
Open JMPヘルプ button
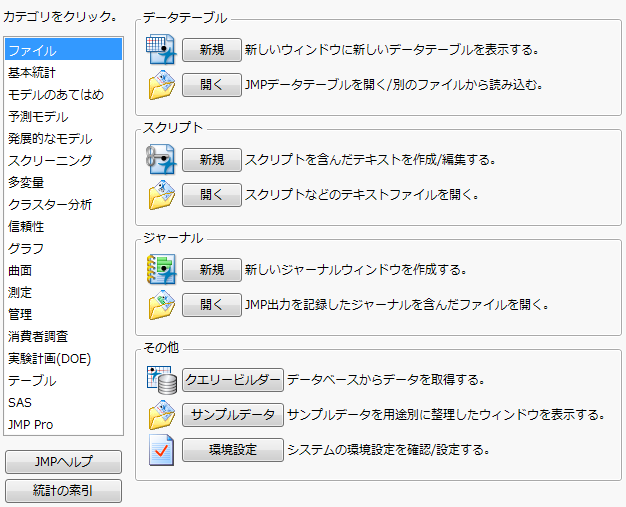pos(63,462)
